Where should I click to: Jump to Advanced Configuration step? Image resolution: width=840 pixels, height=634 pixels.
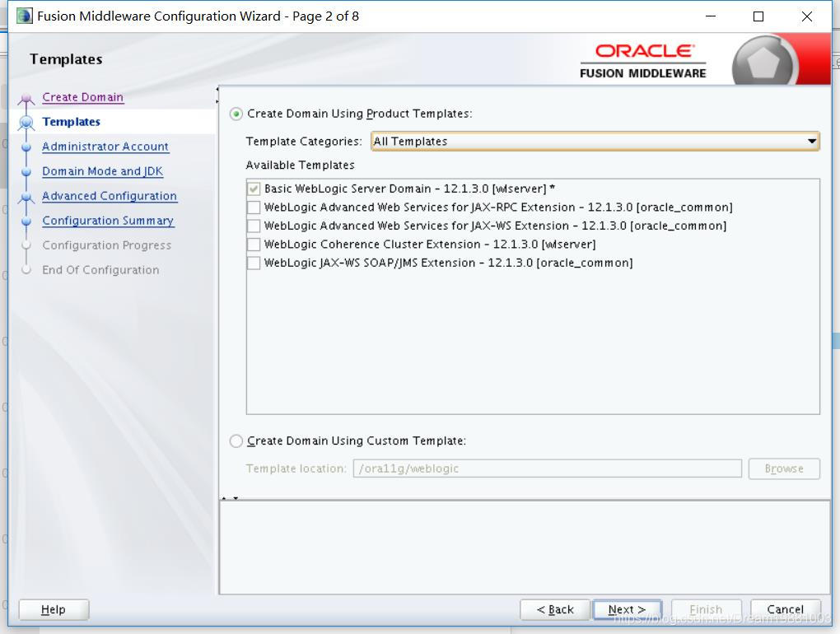110,195
